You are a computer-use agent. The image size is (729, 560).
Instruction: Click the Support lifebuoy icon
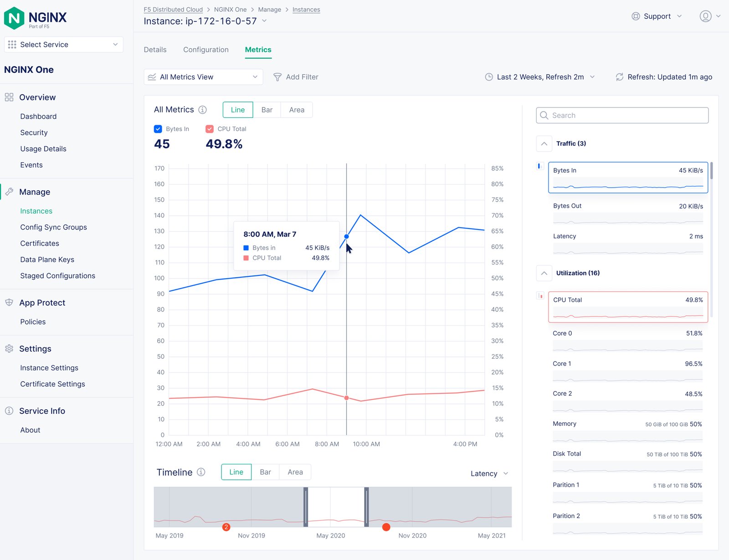pyautogui.click(x=636, y=16)
